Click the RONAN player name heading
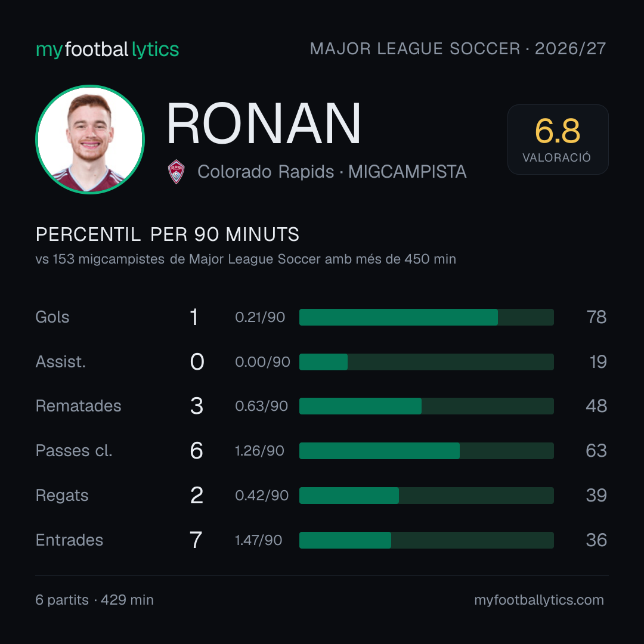Viewport: 644px width, 644px height. click(264, 123)
